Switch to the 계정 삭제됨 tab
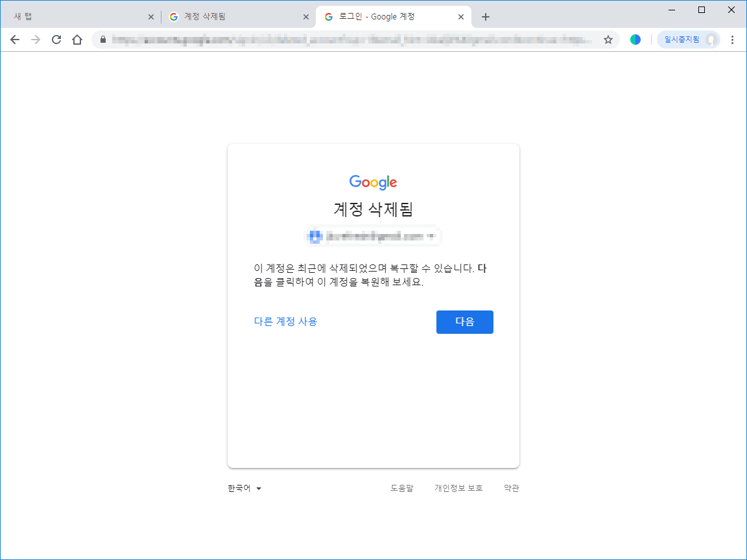This screenshot has height=560, width=747. click(x=238, y=17)
